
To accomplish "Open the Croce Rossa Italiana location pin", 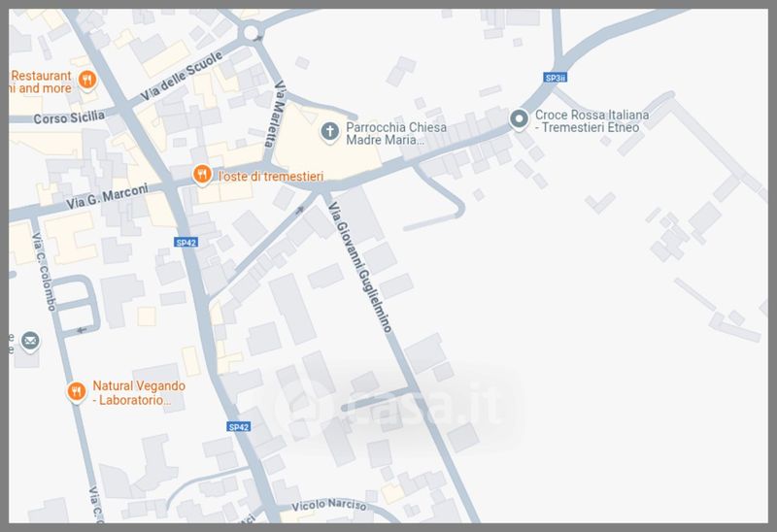I will [x=519, y=119].
